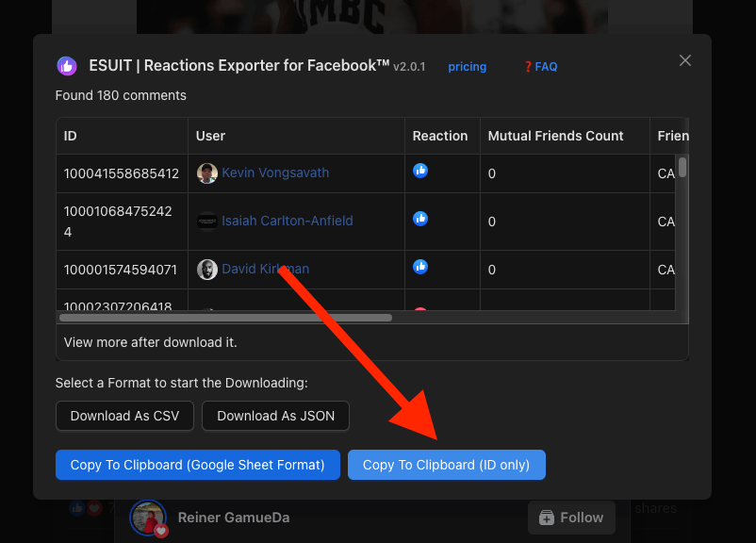
Task: Click Kevin Vongsavath's profile avatar
Action: click(207, 173)
